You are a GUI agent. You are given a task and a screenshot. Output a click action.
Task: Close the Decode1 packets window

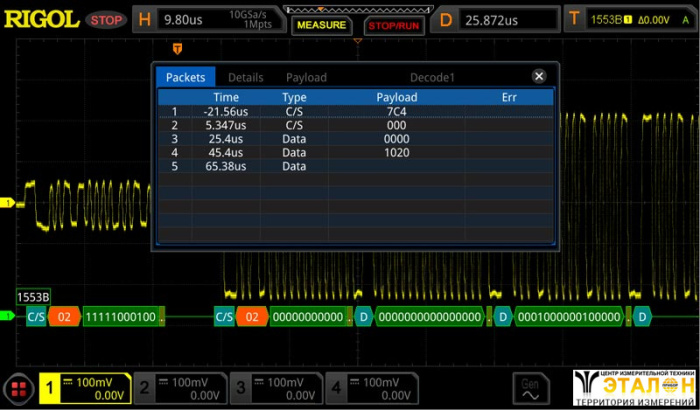[x=539, y=76]
